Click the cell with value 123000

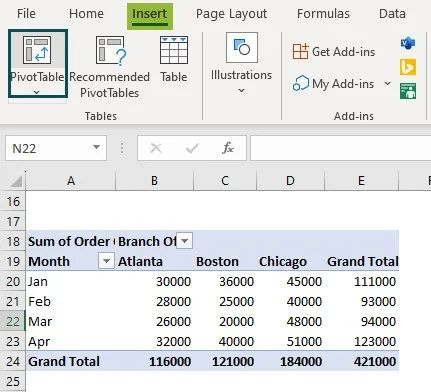point(361,341)
